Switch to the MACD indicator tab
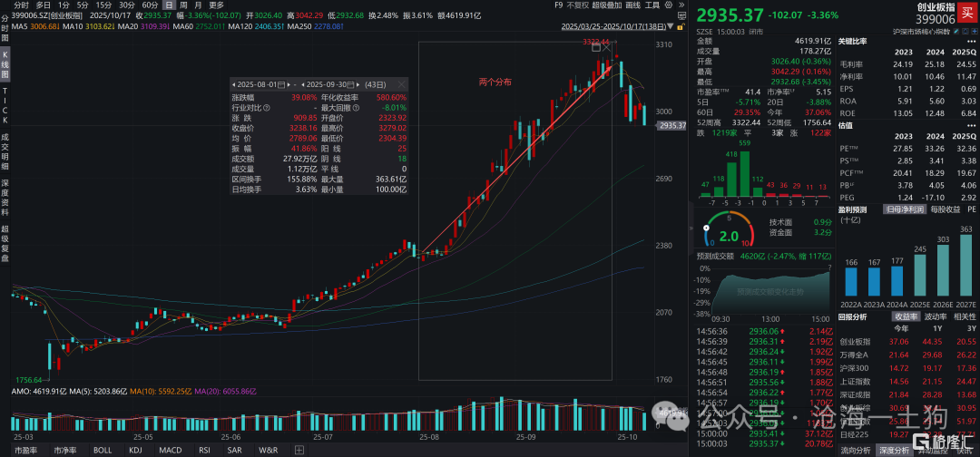The image size is (980, 457). coord(169,450)
